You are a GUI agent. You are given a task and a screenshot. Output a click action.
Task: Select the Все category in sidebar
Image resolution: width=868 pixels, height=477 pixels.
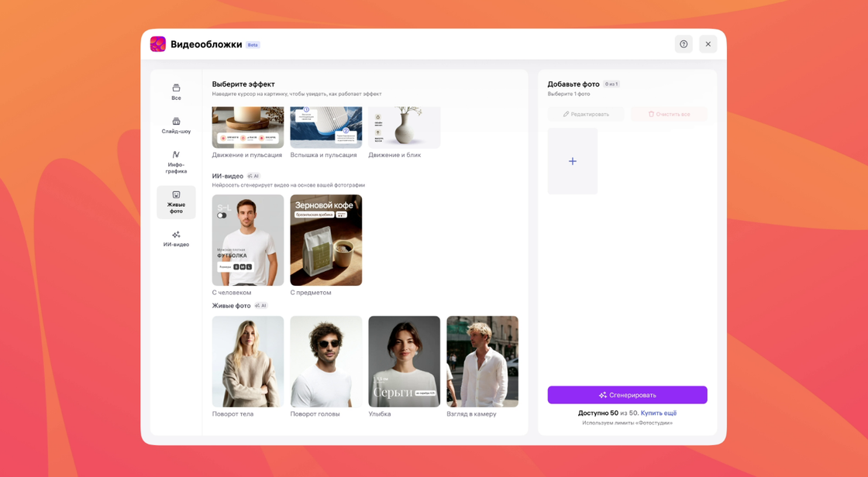click(x=176, y=91)
